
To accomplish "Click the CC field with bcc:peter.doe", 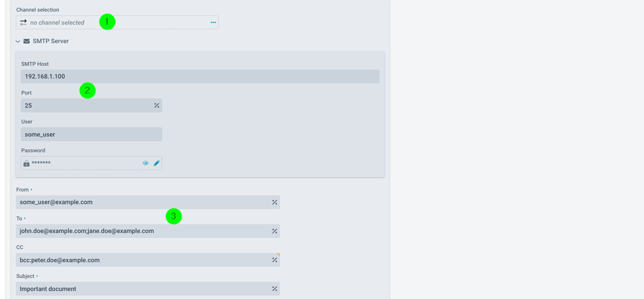I will tap(148, 260).
